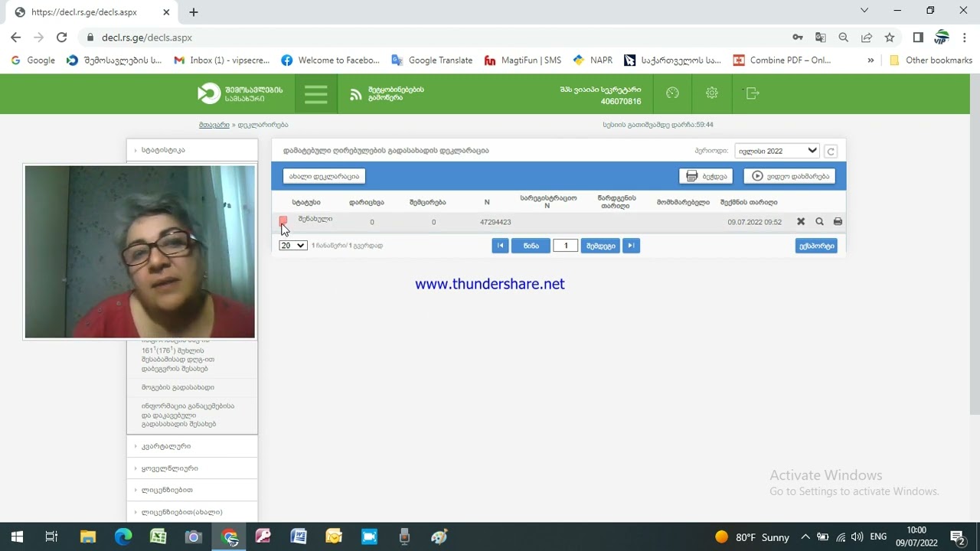Expand the ყოველწლიური sidebar section
The height and width of the screenshot is (551, 980).
click(x=192, y=468)
